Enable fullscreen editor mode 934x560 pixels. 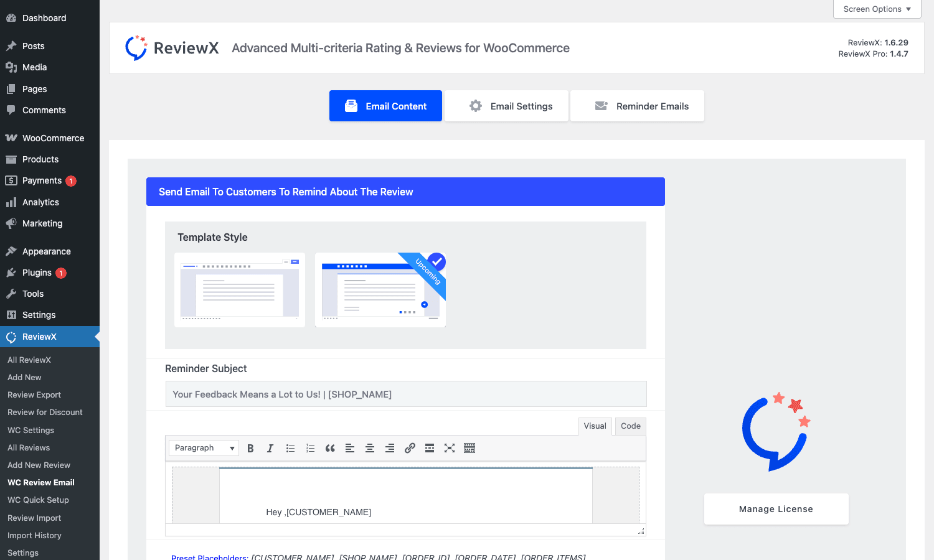[450, 448]
